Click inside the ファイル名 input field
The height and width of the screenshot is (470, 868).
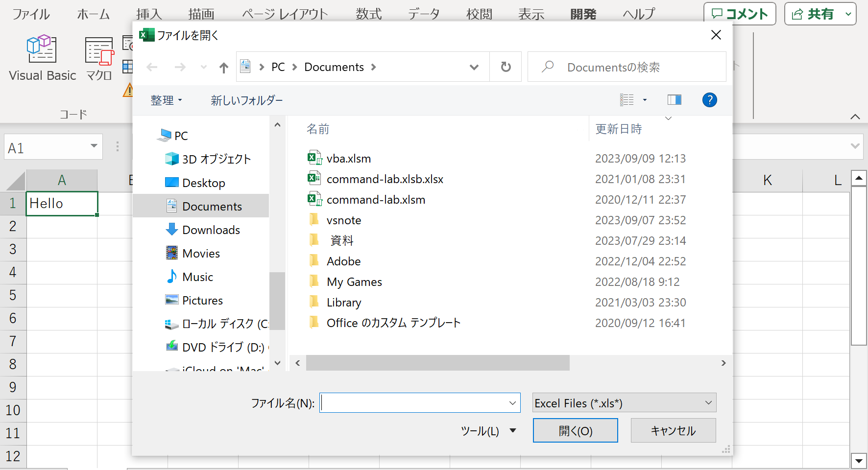coord(419,402)
